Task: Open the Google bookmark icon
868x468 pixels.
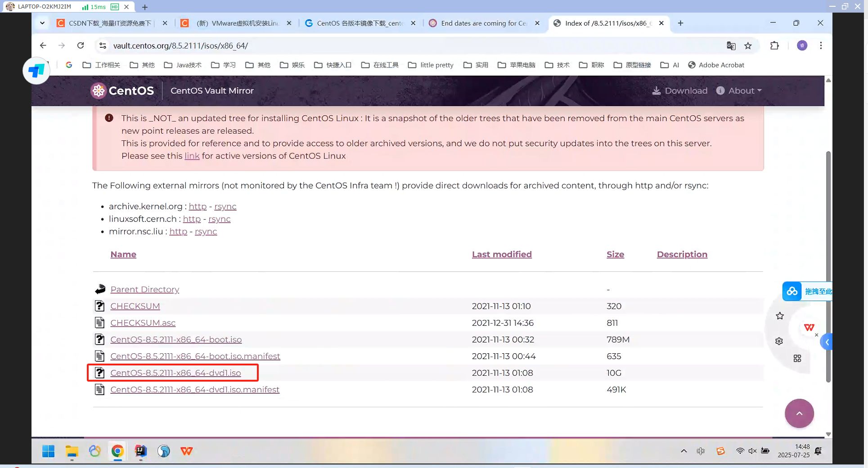Action: coord(69,65)
